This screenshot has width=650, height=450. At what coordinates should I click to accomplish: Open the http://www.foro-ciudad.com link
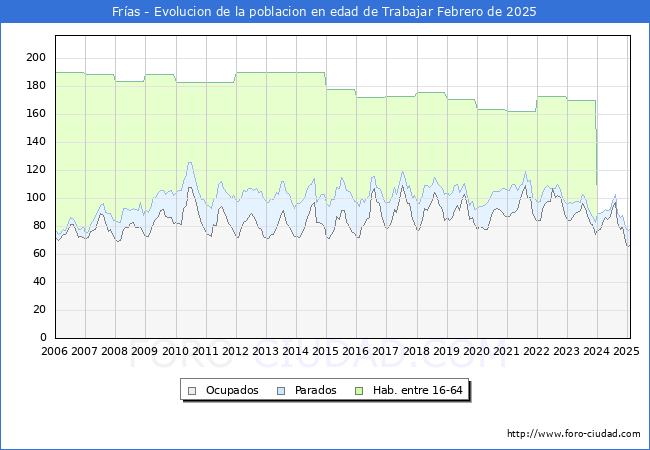(x=574, y=434)
